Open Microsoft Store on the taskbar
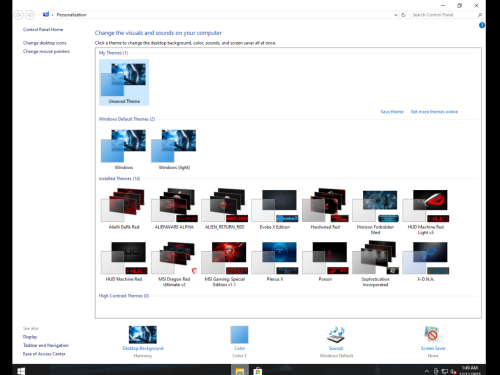 pos(257,370)
